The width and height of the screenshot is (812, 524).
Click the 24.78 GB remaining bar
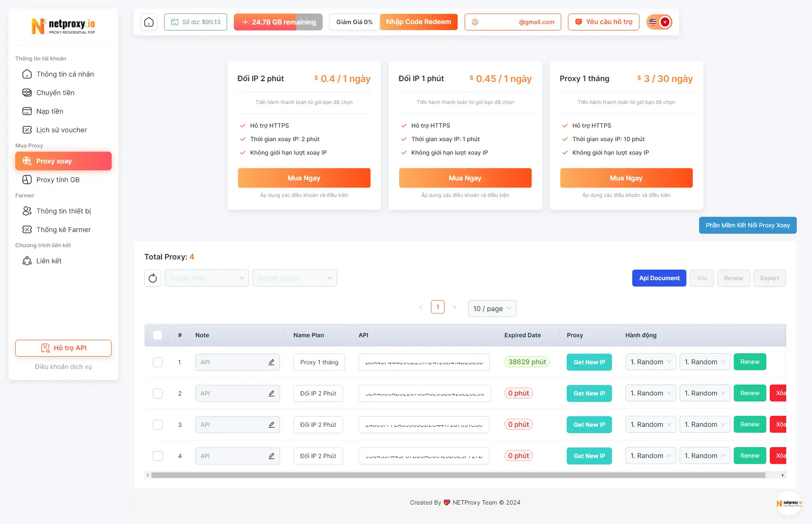pyautogui.click(x=278, y=22)
